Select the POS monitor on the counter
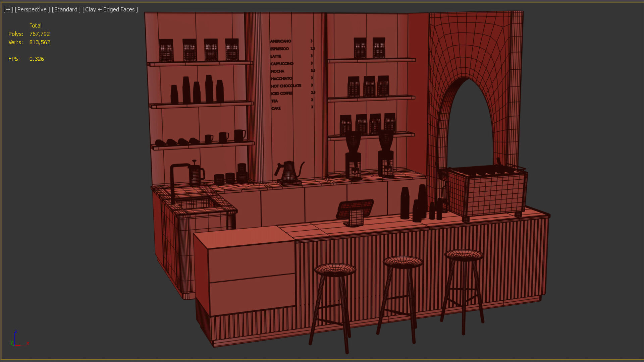 (x=355, y=213)
